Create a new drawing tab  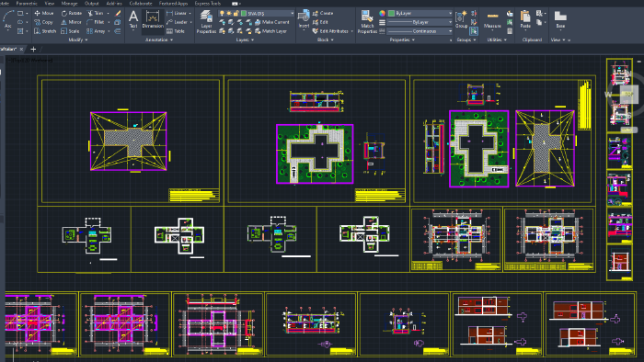point(33,50)
